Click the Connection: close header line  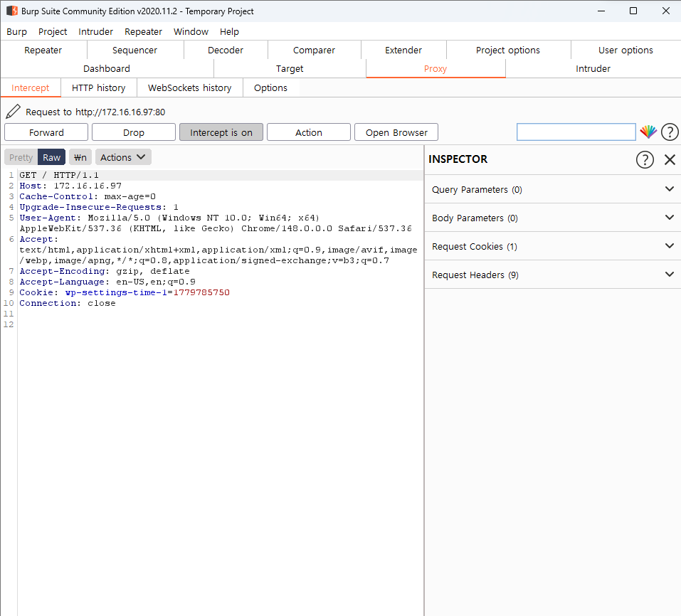point(68,303)
